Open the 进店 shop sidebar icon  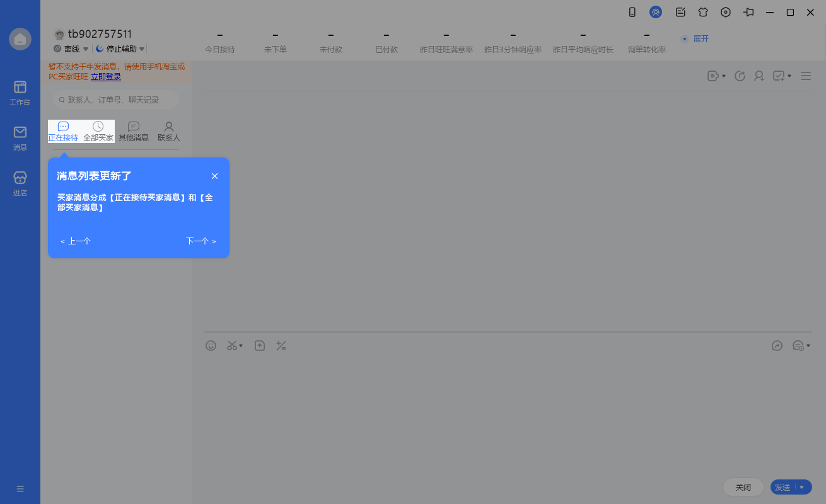(20, 183)
